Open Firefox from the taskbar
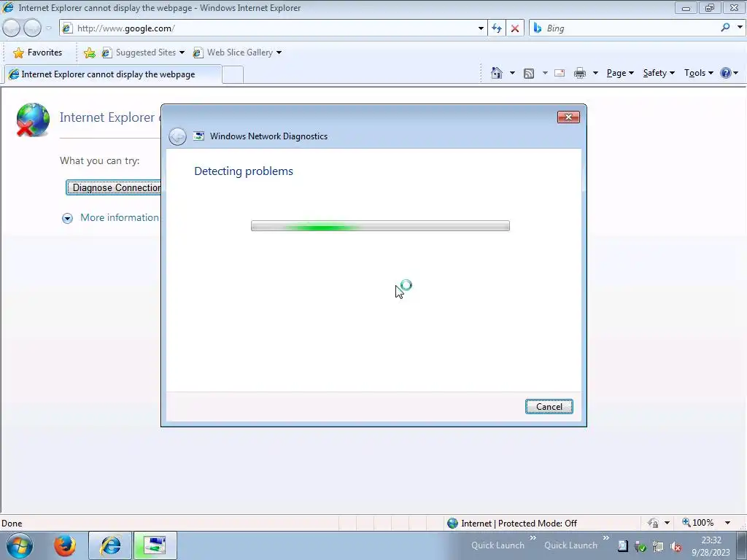747x560 pixels. tap(65, 545)
